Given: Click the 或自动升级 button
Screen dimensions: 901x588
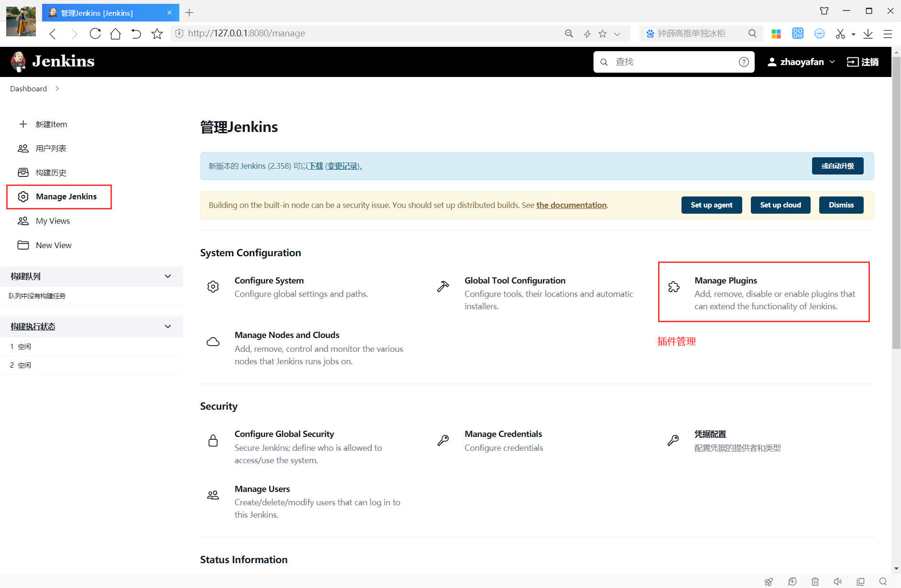Looking at the screenshot, I should point(837,166).
